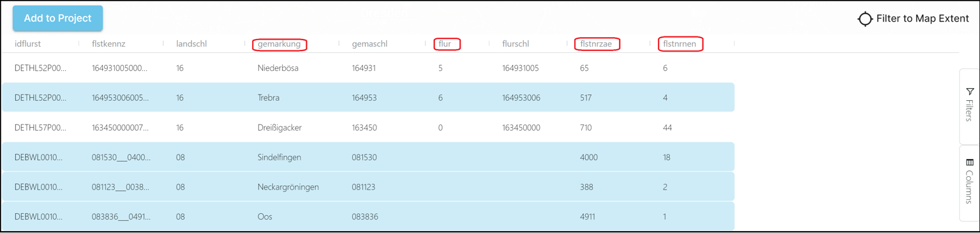Sort by flurschl column header

coord(516,44)
